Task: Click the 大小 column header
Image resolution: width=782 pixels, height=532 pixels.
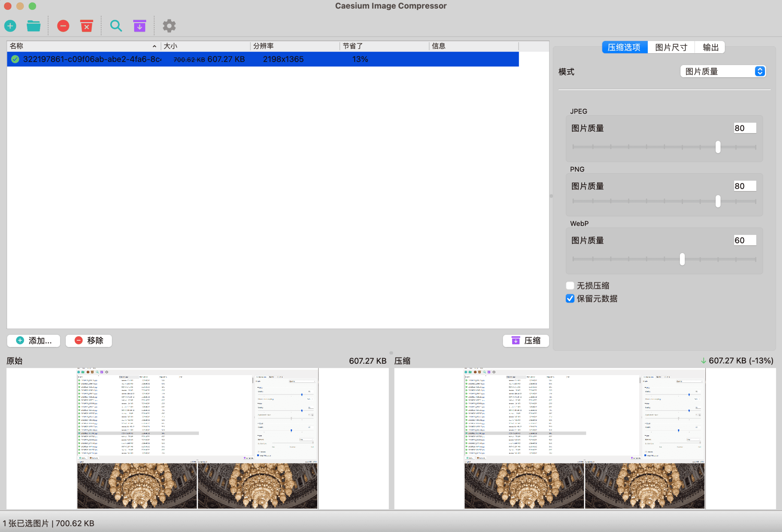Action: point(205,46)
